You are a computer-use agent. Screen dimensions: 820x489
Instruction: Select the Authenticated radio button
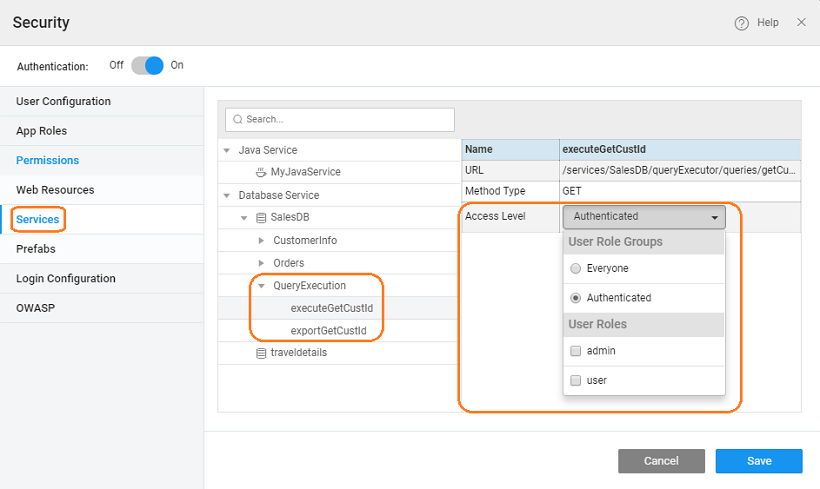click(x=575, y=298)
